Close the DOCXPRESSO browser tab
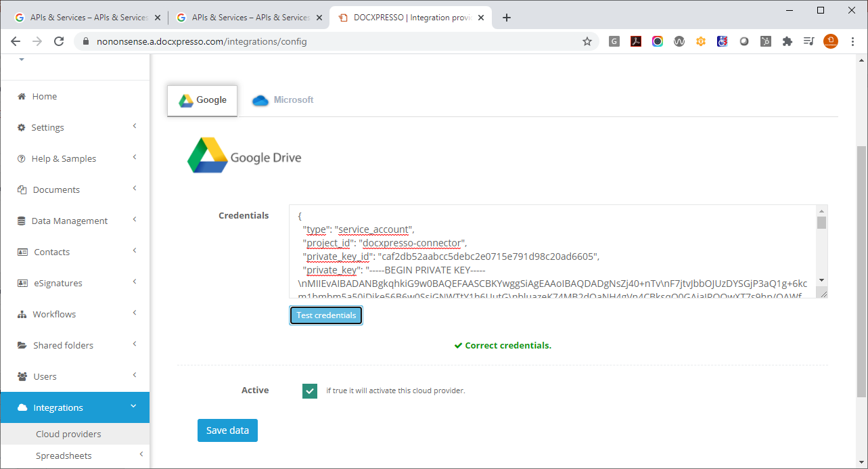 (x=480, y=18)
